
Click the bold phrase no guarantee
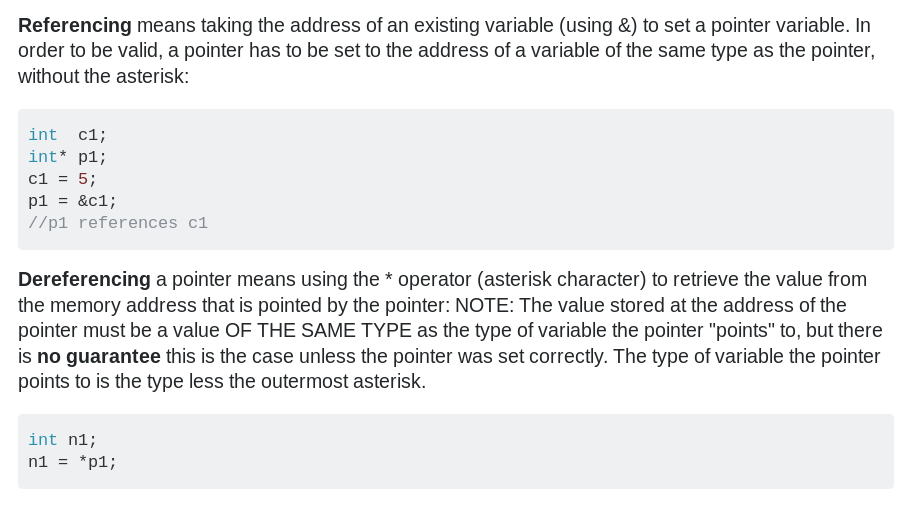coord(99,356)
